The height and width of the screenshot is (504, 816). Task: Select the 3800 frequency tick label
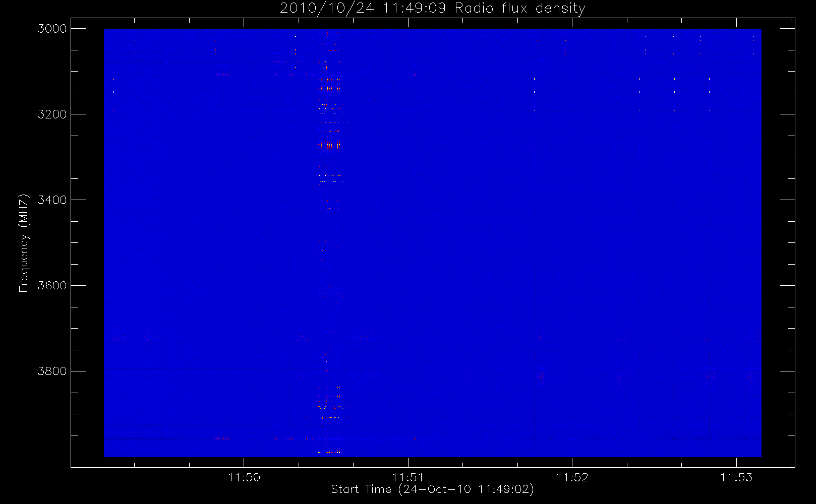(52, 371)
